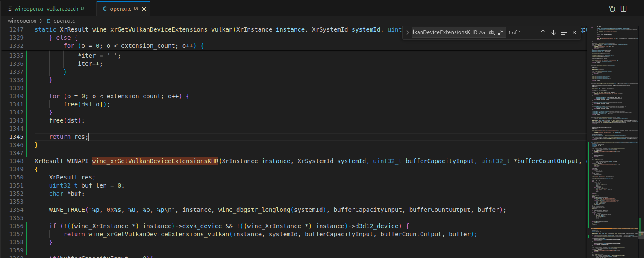This screenshot has width=644, height=258.
Task: Click 'dxvk_device' on line 1356
Action: [202, 226]
